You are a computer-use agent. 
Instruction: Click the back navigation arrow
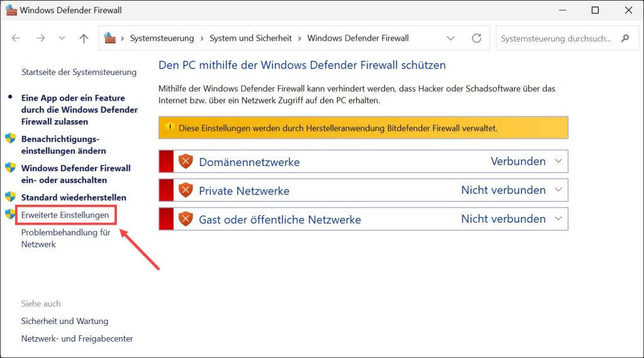16,38
